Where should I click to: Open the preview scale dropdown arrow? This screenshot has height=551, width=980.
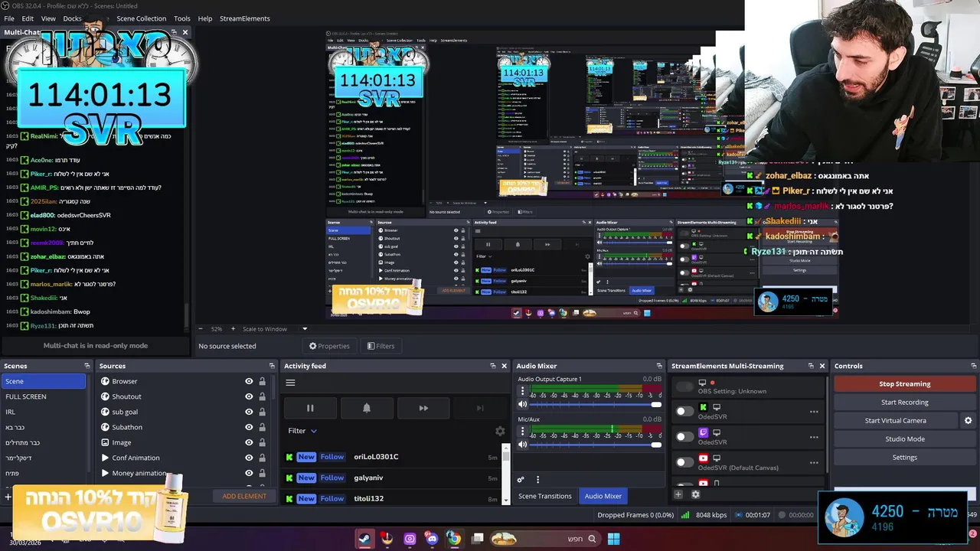click(305, 329)
